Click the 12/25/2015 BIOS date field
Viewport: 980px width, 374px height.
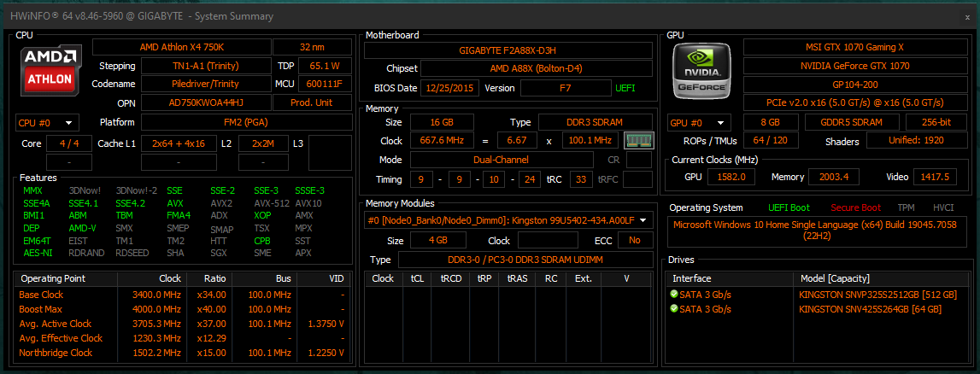(x=450, y=88)
